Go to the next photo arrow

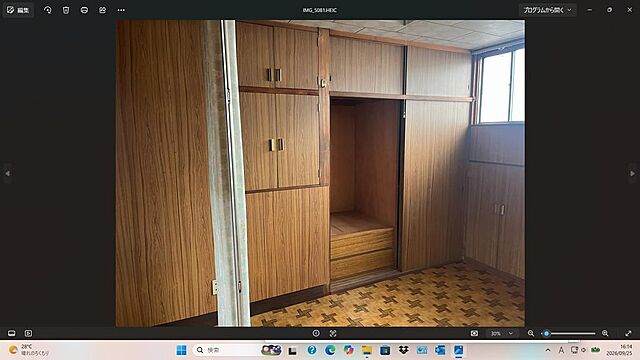632,173
